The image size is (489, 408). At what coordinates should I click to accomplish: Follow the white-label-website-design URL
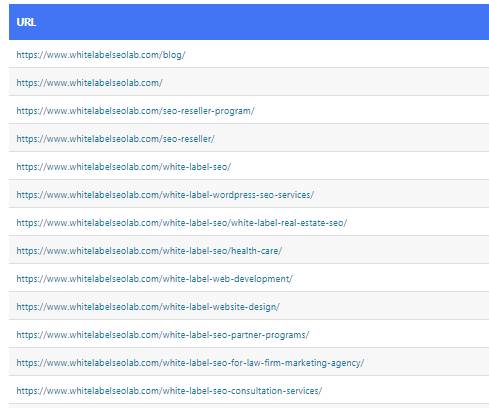[148, 307]
